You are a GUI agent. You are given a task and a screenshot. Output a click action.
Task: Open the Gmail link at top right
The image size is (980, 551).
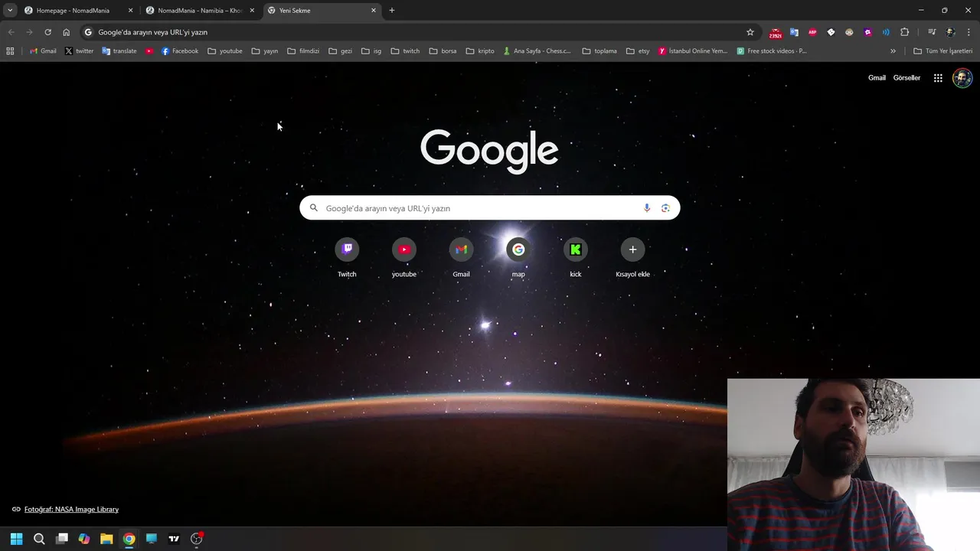877,78
